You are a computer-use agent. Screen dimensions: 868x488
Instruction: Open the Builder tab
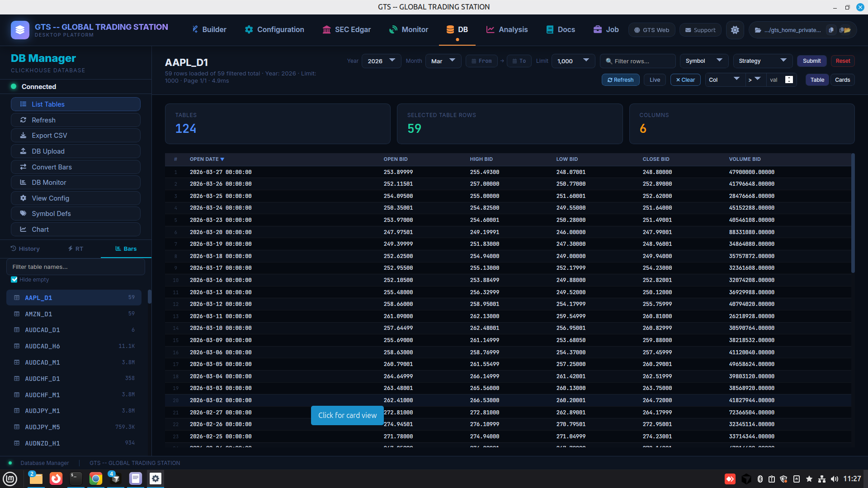click(x=209, y=30)
